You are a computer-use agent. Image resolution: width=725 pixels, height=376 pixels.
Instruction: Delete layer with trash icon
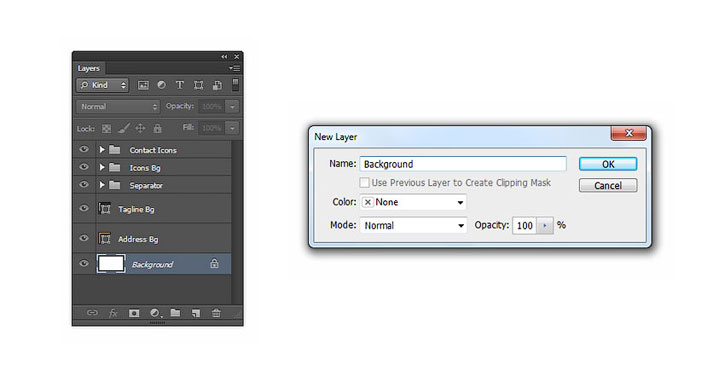[216, 313]
